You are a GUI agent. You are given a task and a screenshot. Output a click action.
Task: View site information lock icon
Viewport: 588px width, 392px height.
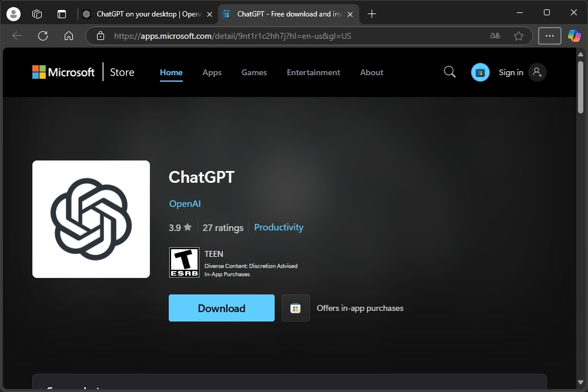pos(101,36)
